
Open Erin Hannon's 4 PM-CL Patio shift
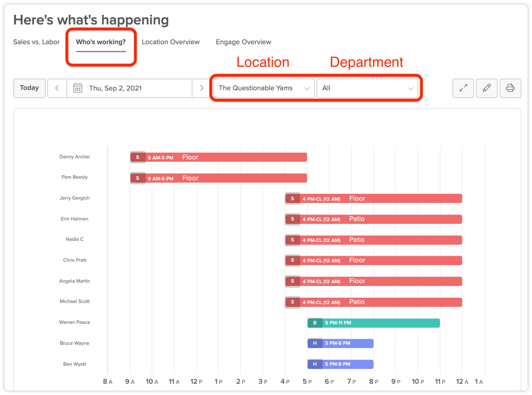374,219
